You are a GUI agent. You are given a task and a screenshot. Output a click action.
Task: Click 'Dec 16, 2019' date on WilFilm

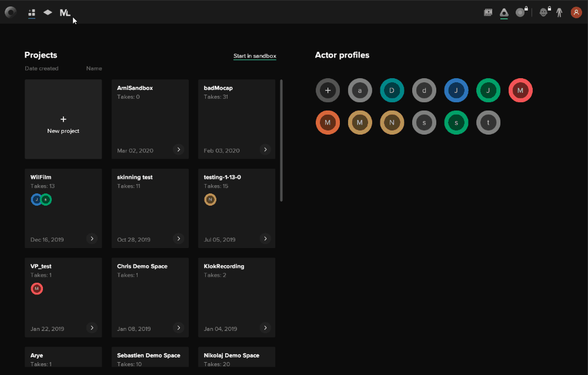(47, 240)
